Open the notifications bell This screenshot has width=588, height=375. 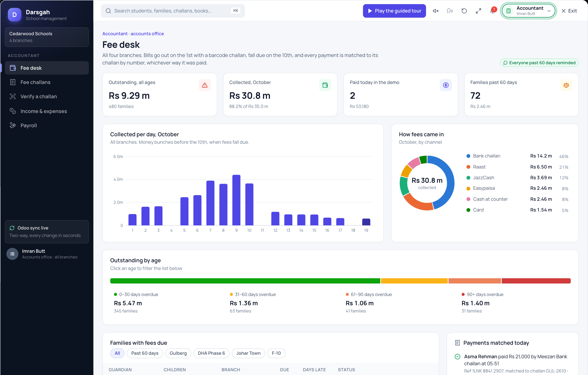pyautogui.click(x=492, y=11)
